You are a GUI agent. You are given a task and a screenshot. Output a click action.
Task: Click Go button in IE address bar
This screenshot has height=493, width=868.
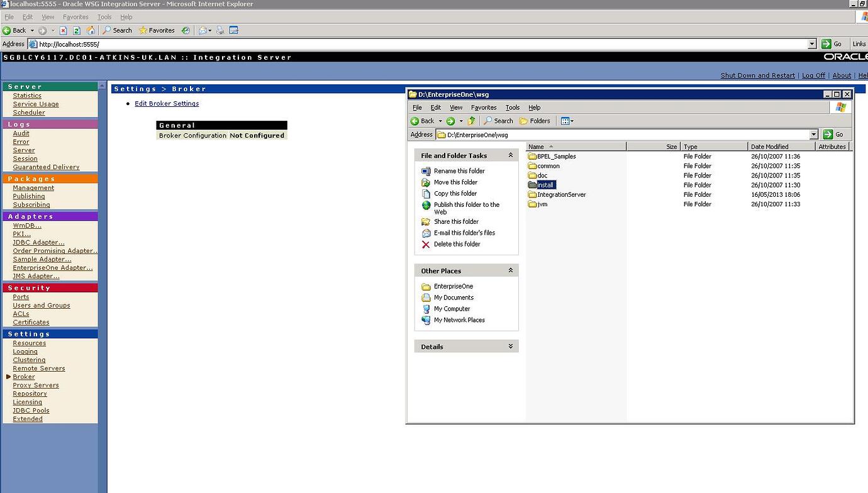point(832,44)
